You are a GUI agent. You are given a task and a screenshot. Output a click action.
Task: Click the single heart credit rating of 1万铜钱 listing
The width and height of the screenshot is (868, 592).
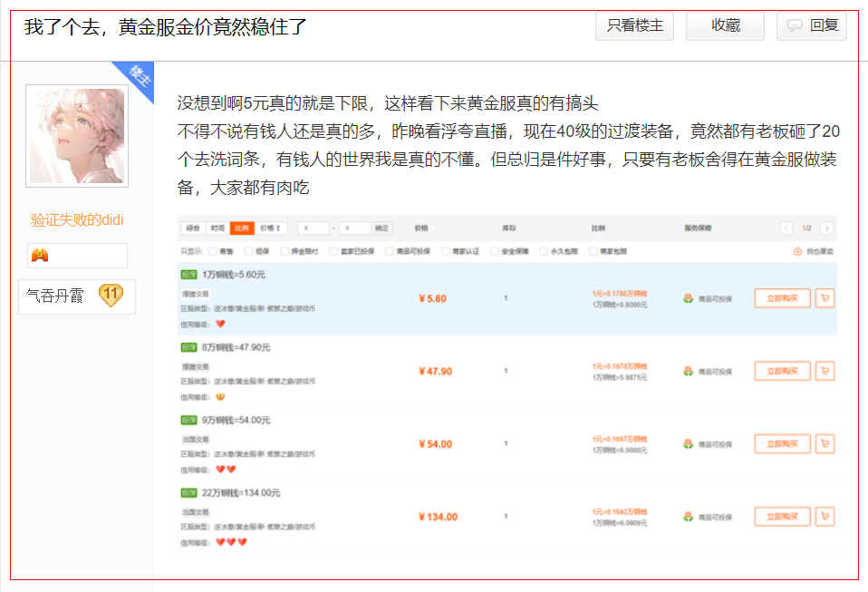click(x=220, y=324)
